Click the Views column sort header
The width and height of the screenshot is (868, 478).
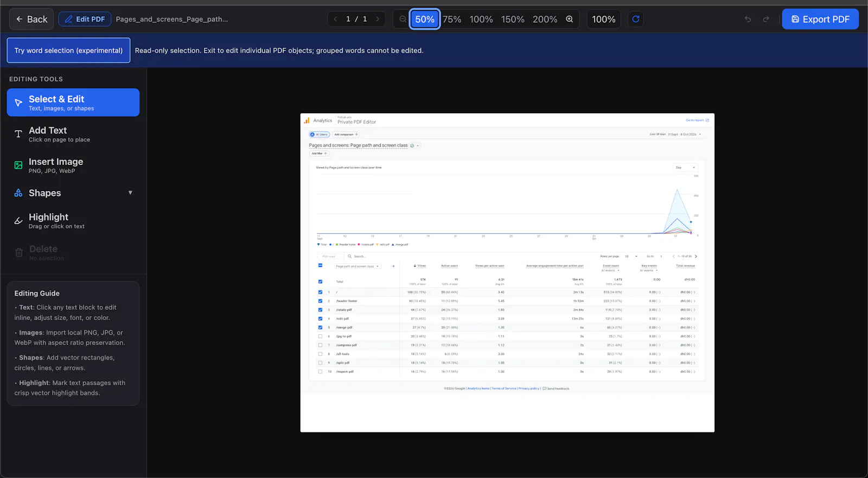pos(419,266)
